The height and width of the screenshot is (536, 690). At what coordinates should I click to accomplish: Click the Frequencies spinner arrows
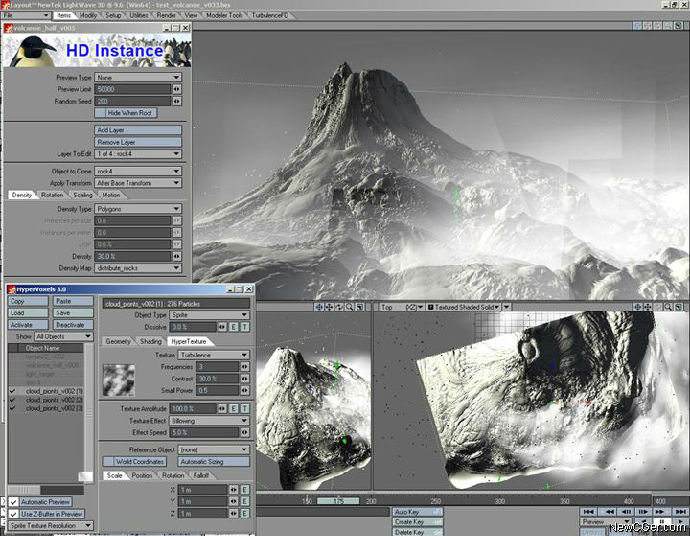pos(245,367)
